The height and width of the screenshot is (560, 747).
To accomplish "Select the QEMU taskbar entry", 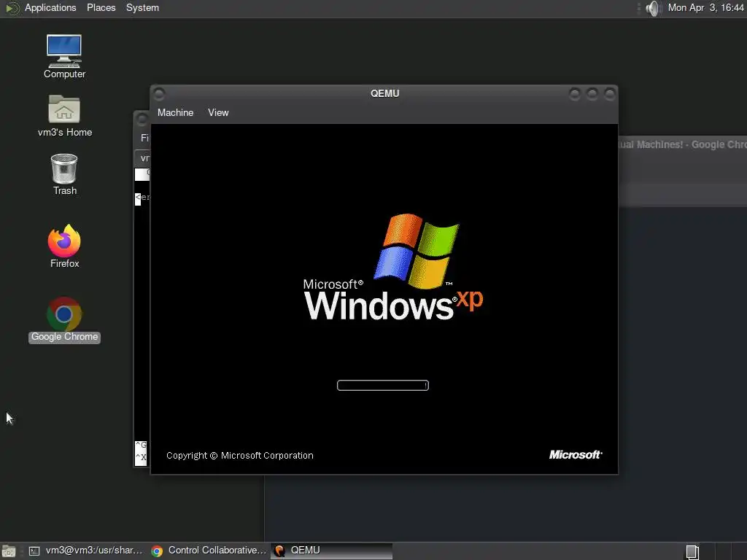I will 332,551.
